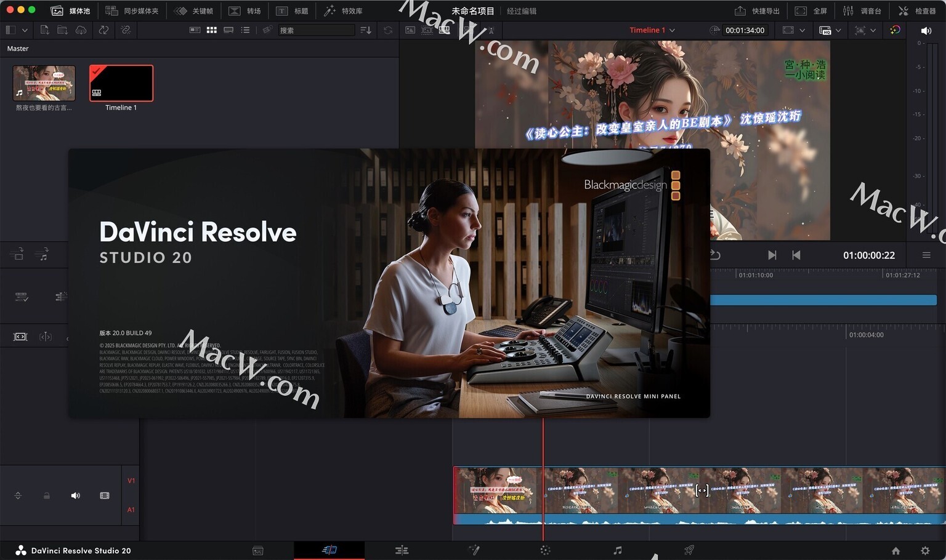Open the project manager home icon
This screenshot has height=560, width=946.
[896, 551]
